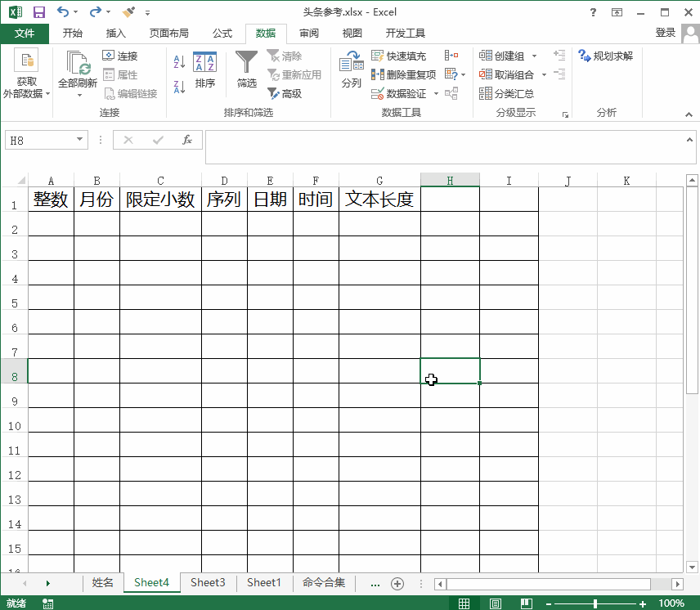
Task: Click Subtotal (分类汇总)
Action: click(507, 93)
